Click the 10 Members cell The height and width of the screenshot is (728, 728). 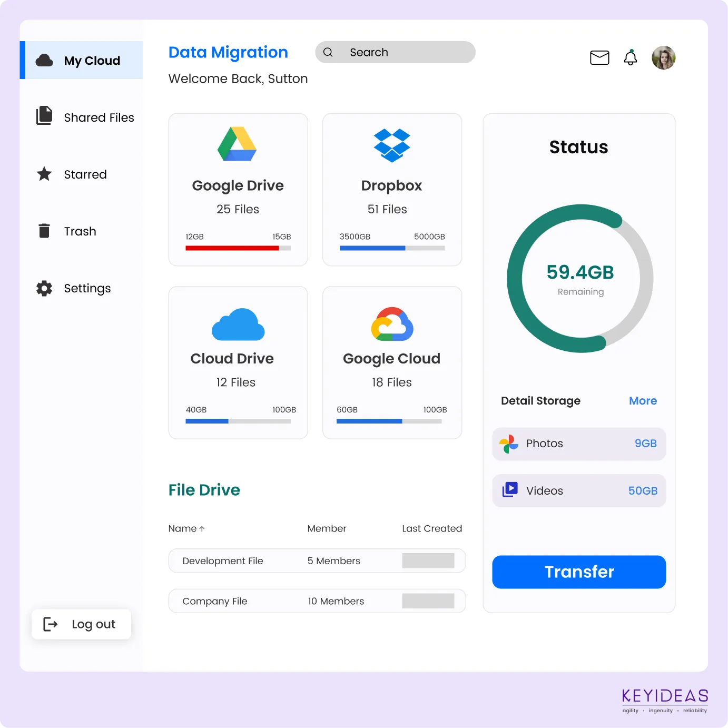click(x=336, y=601)
